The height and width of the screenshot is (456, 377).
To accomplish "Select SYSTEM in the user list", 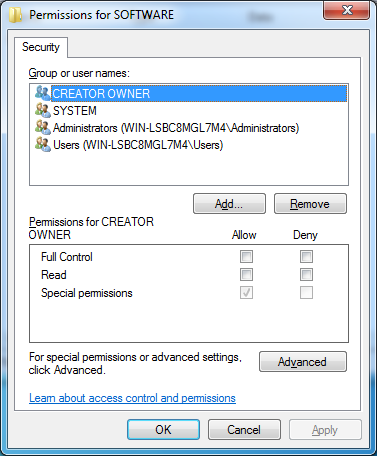I will 75,111.
